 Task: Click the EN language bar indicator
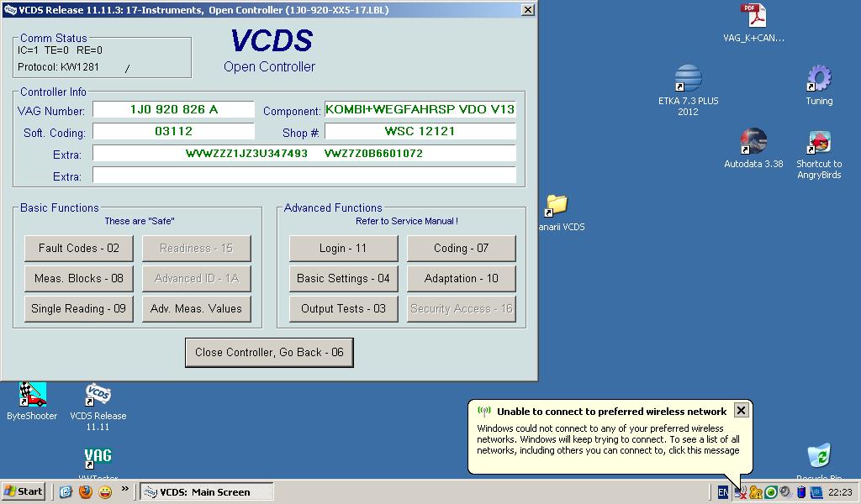pos(723,492)
